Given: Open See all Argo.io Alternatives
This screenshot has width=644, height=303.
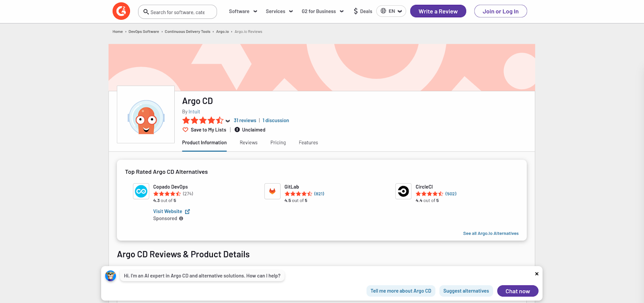Looking at the screenshot, I should coord(491,233).
